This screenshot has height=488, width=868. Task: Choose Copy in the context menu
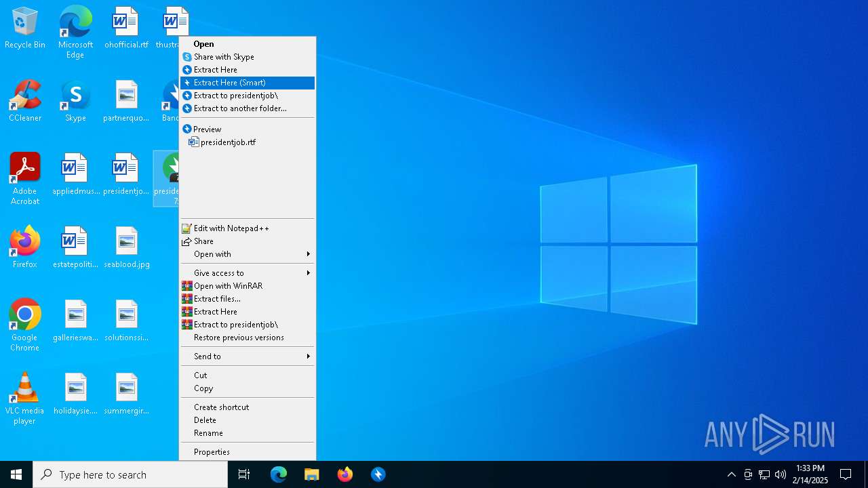248,388
